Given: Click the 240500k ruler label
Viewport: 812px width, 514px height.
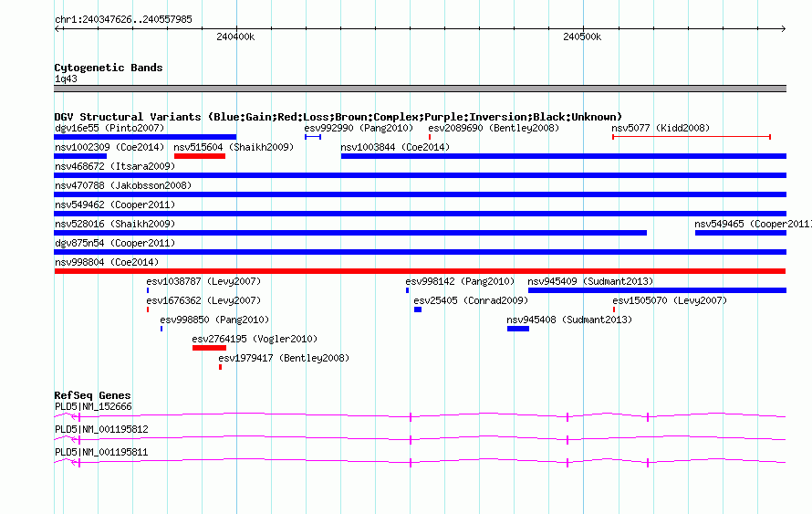Looking at the screenshot, I should pyautogui.click(x=582, y=37).
